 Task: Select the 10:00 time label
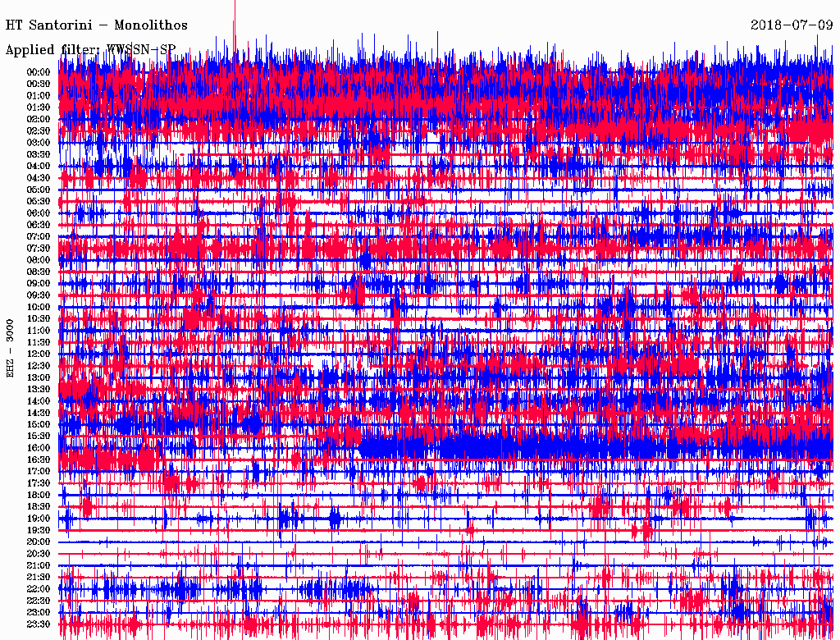coord(39,307)
